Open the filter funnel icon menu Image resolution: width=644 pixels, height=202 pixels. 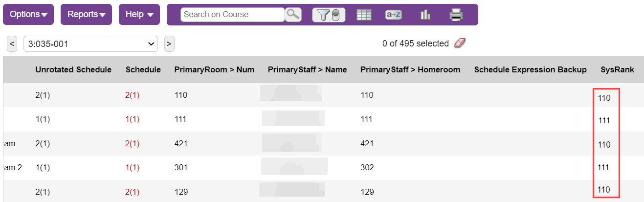(x=329, y=15)
